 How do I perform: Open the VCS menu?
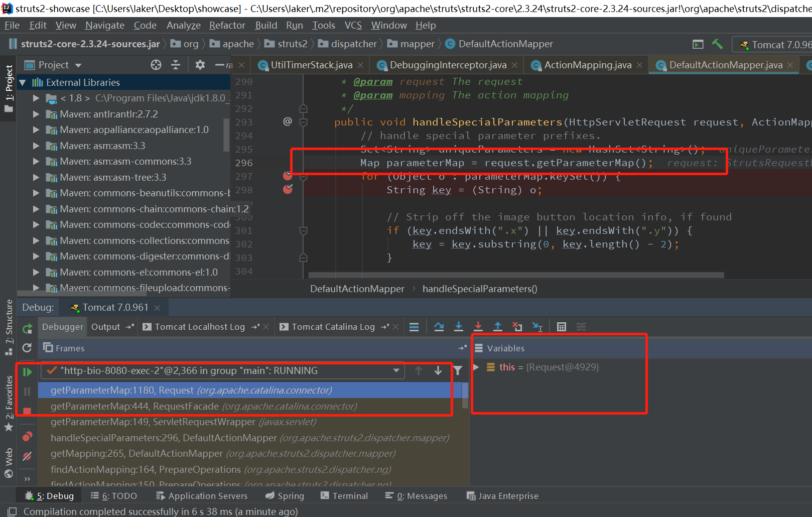point(353,25)
